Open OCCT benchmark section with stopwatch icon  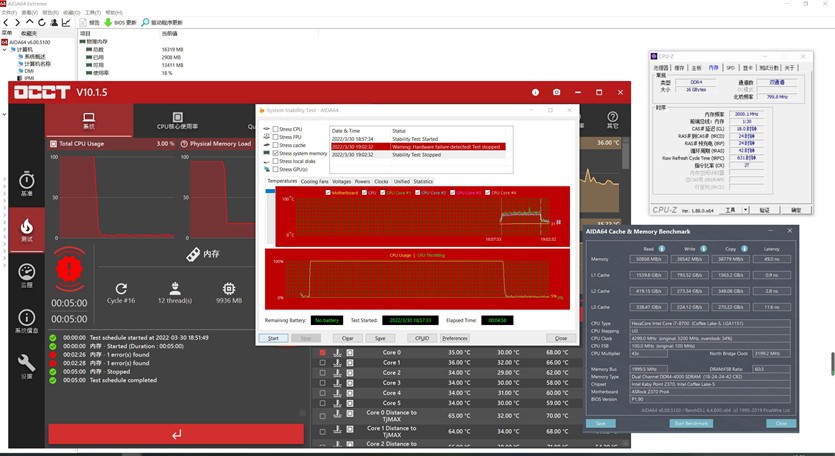tap(26, 183)
